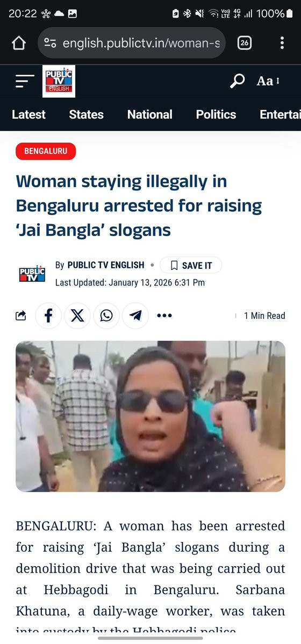Change font size with Aa control
This screenshot has width=301, height=644.
(268, 81)
